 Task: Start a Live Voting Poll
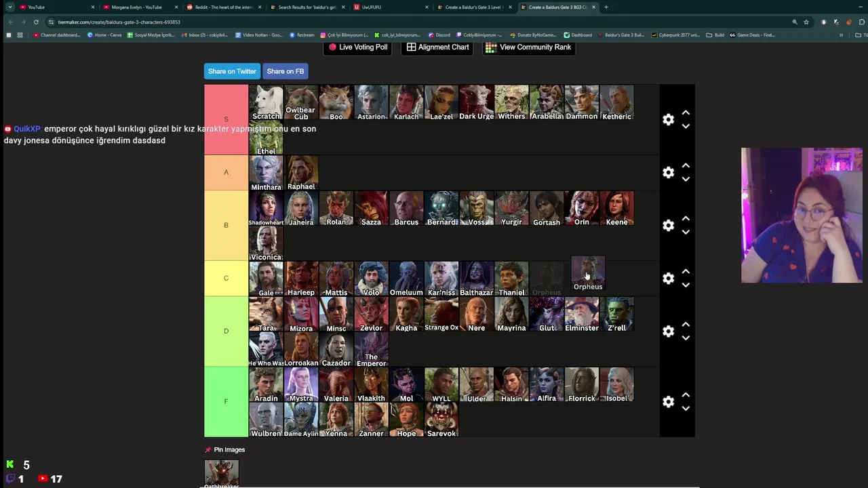358,47
